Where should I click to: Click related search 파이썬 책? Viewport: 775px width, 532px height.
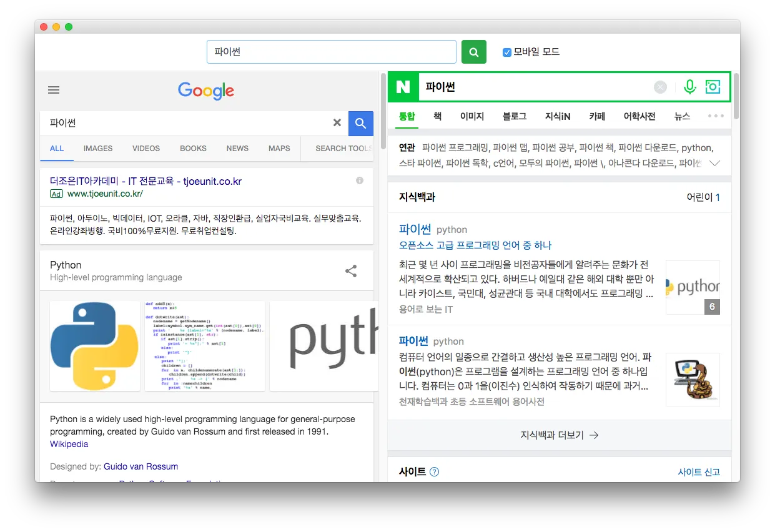tap(596, 148)
